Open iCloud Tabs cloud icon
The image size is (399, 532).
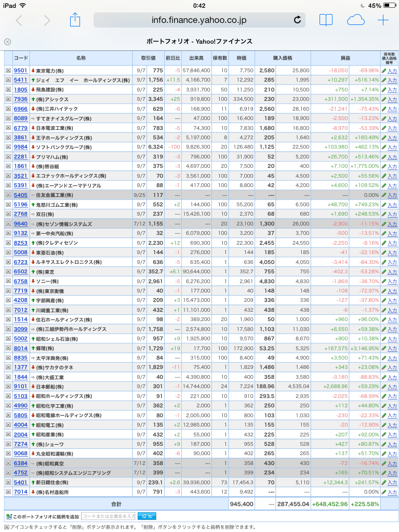[x=355, y=20]
